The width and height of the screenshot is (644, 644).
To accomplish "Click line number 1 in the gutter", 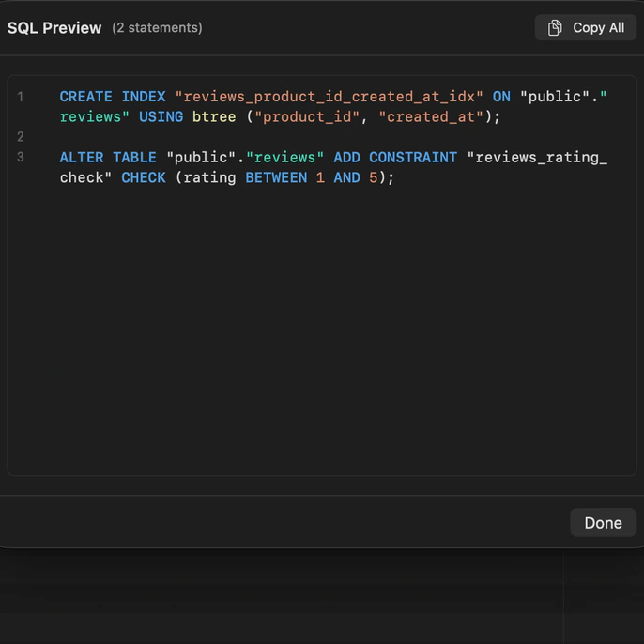I will click(20, 97).
